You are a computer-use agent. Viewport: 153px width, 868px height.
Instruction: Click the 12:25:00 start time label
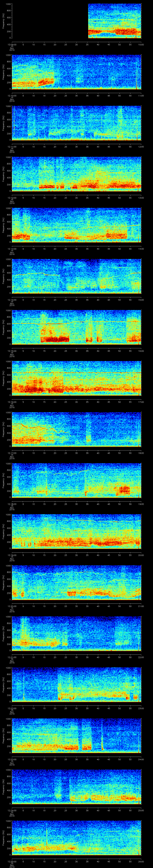coord(12,862)
